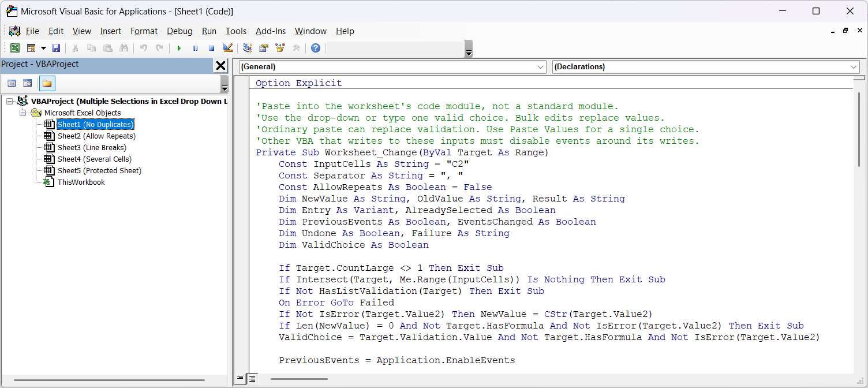Screen dimensions: 868x388
Task: Select Sheet1 (No Duplicates) in tree
Action: [95, 124]
